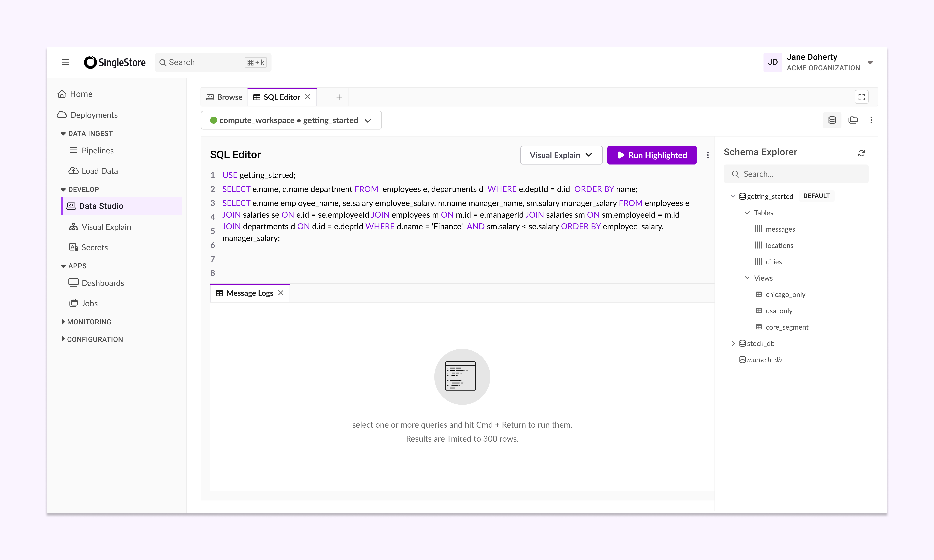Screen dimensions: 934x560
Task: Open Pipelines in the sidebar
Action: pos(97,150)
